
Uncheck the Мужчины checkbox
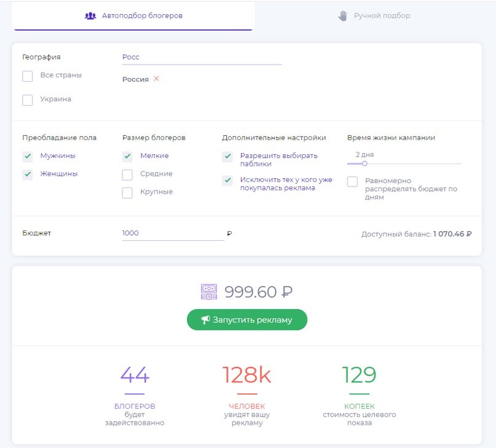pyautogui.click(x=28, y=157)
